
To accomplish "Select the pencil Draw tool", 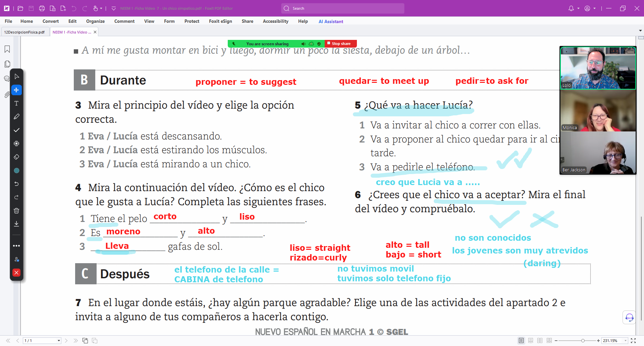I will (16, 117).
